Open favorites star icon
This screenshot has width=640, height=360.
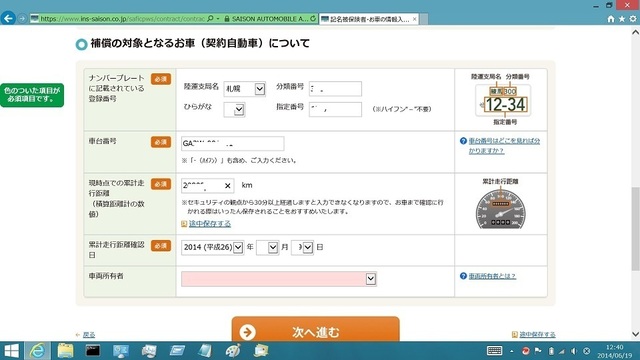click(x=622, y=19)
